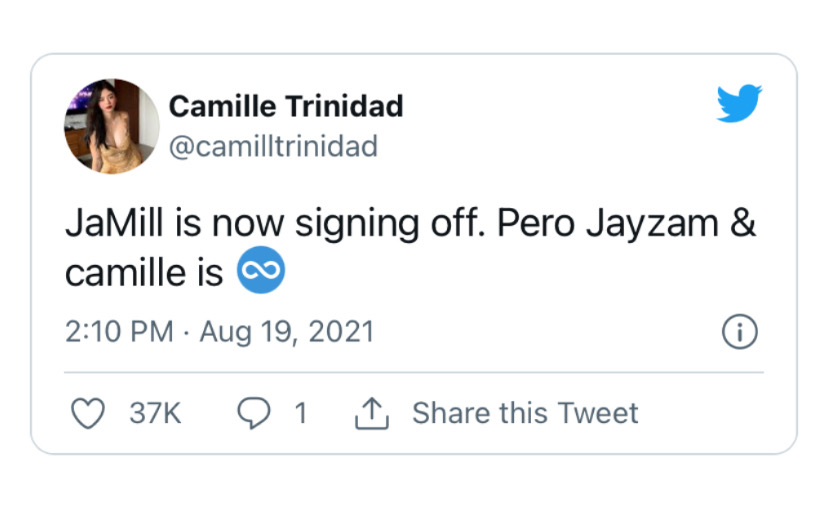This screenshot has height=512, width=828.
Task: Click the 2:10 PM time text
Action: [x=118, y=332]
